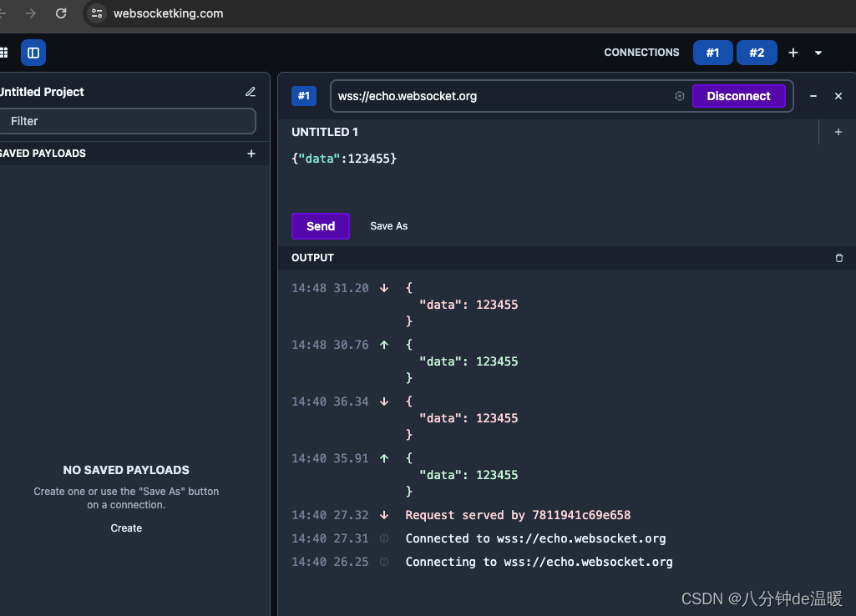
Task: Add a new connection from the header plus
Action: coord(793,52)
